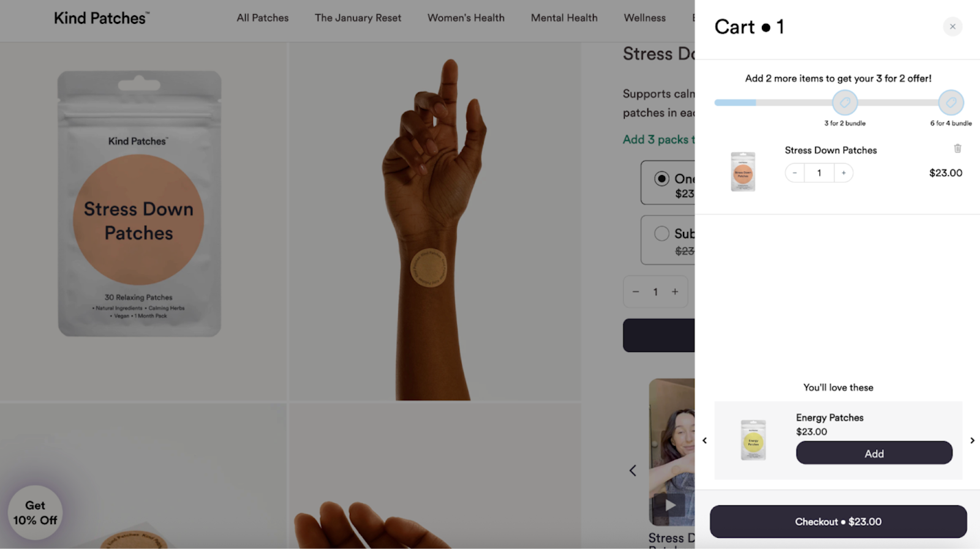The width and height of the screenshot is (980, 549).
Task: Open The January Reset page
Action: point(358,18)
